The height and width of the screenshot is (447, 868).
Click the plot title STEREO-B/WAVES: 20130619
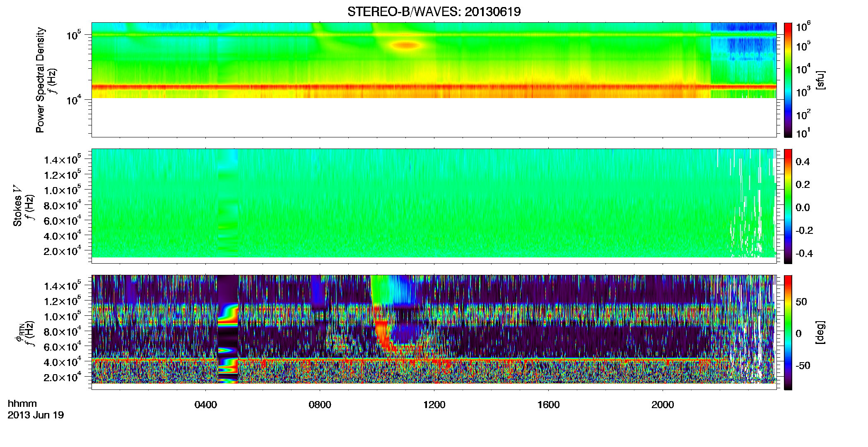coord(434,12)
